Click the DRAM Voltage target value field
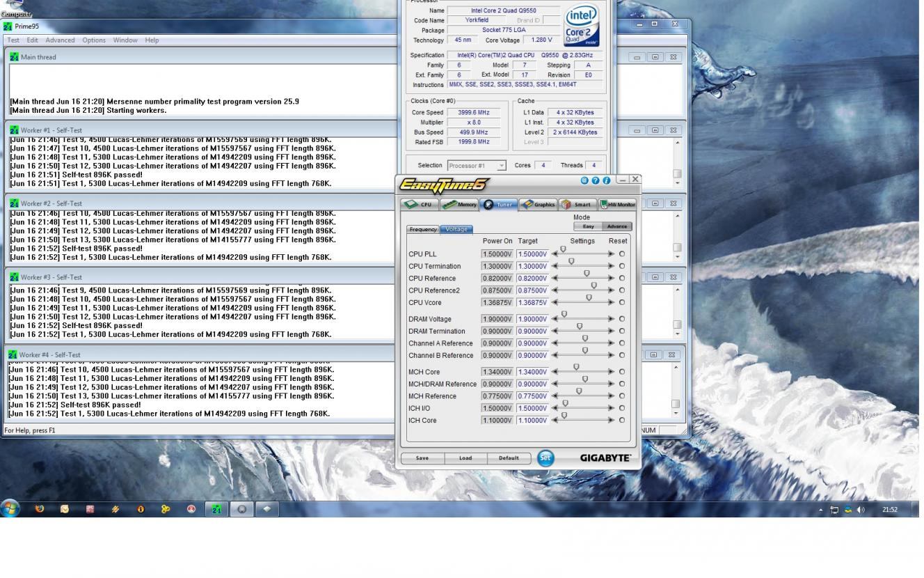Viewport: 924px width, 578px height. point(532,319)
